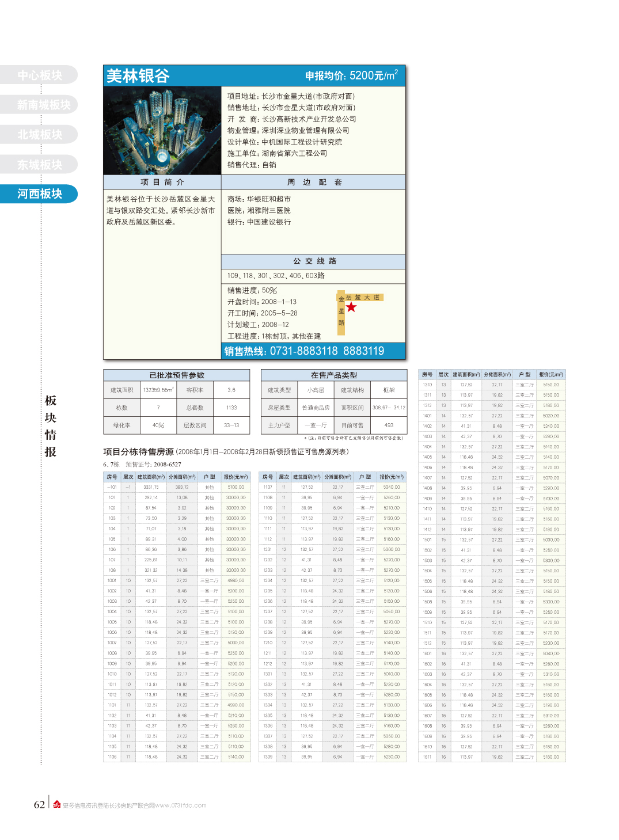Viewport: 619px width, 840px height.
Task: Switch to the 北城板块 tab
Action: click(x=39, y=135)
